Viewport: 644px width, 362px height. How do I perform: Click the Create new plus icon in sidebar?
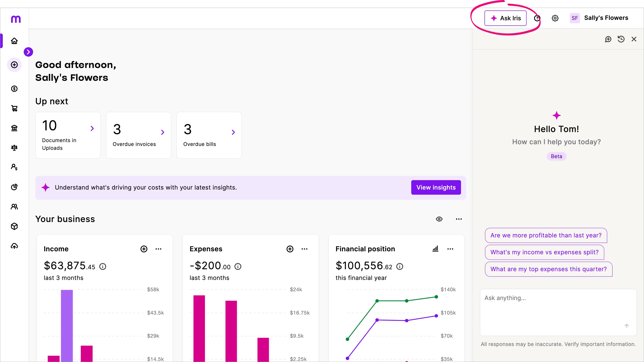click(14, 65)
